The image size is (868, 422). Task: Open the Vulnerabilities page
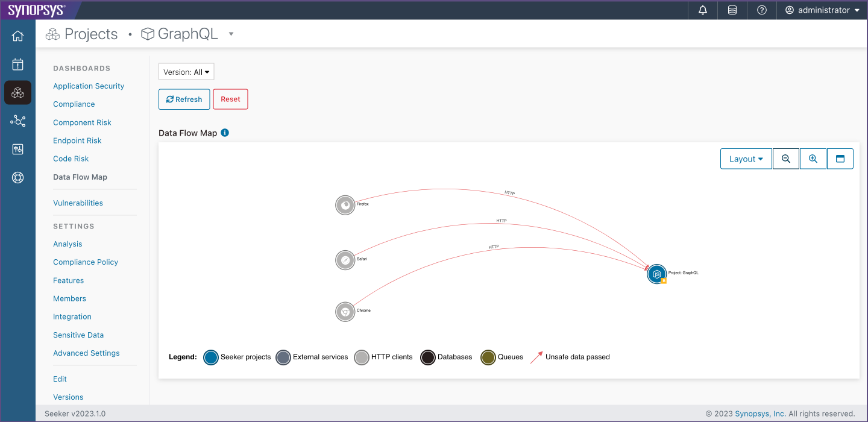[x=78, y=203]
